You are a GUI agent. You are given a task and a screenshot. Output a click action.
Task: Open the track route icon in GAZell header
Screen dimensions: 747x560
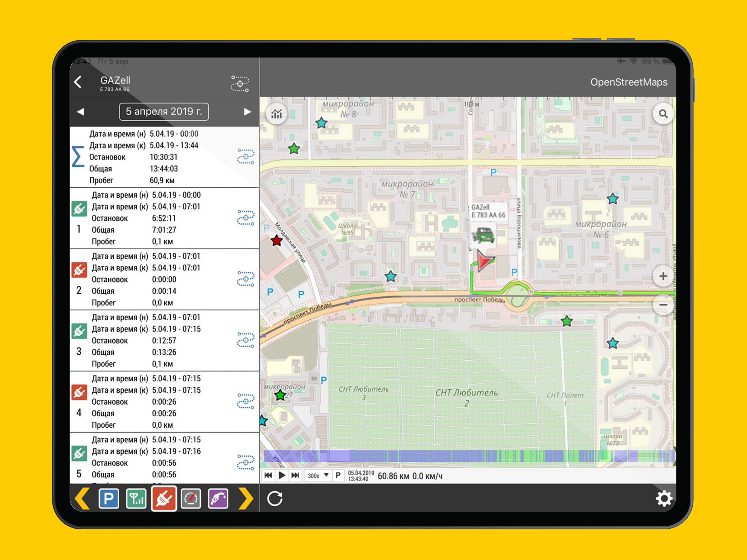pyautogui.click(x=240, y=83)
